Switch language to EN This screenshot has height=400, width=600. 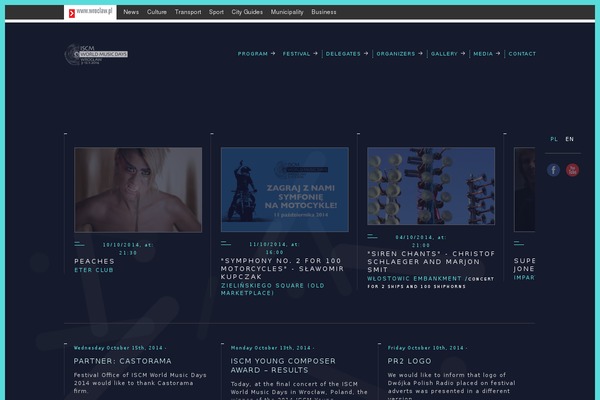click(x=569, y=139)
